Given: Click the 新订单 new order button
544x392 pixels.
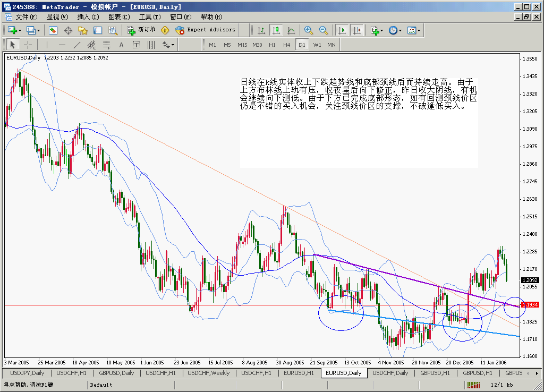Looking at the screenshot, I should coord(141,30).
